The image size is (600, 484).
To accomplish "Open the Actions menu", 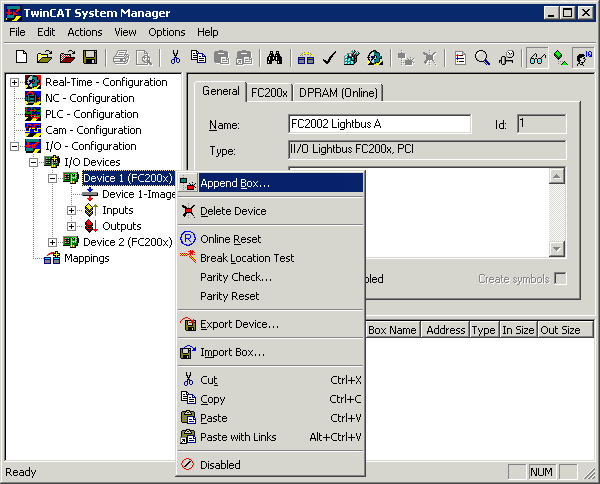I will [85, 32].
